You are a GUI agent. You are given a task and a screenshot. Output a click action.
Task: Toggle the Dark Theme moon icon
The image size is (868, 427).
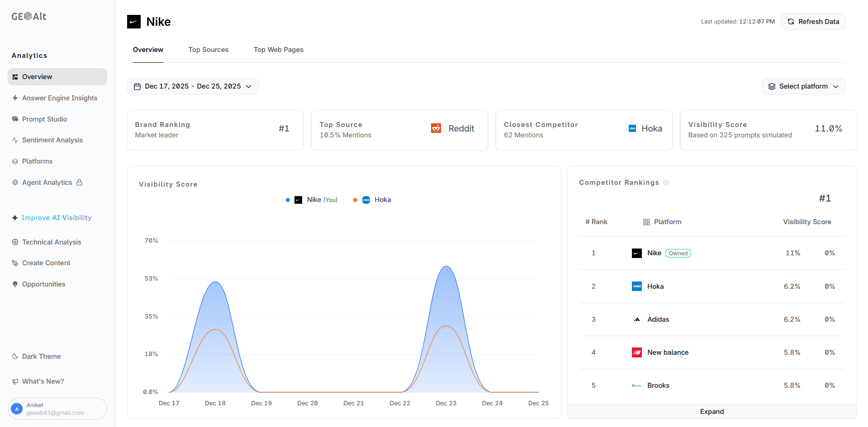[x=15, y=357]
